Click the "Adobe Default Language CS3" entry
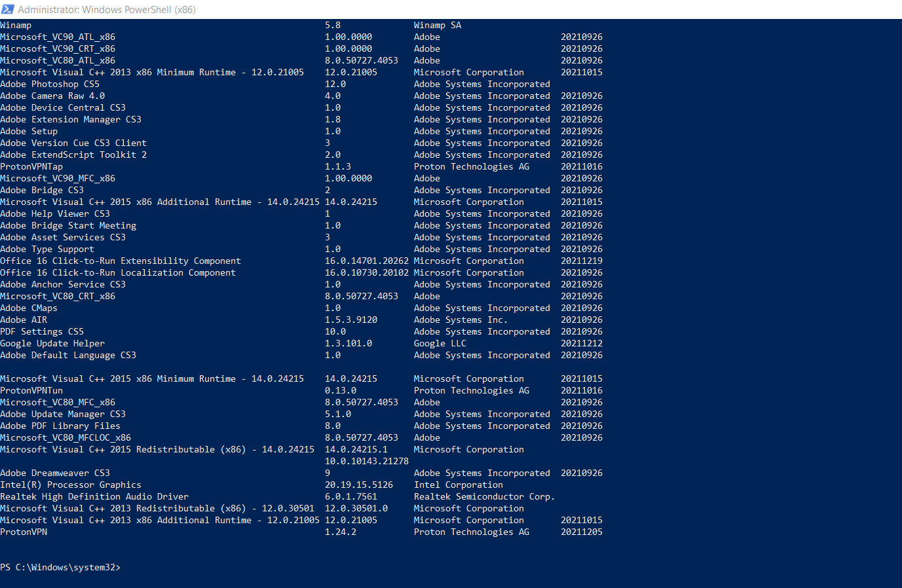This screenshot has height=588, width=902. 68,356
